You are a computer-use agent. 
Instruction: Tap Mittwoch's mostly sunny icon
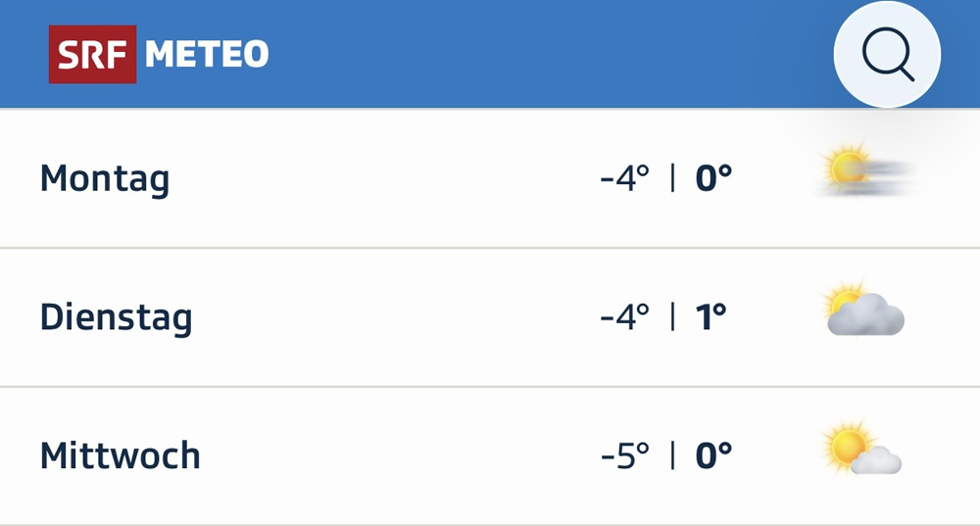pos(861,451)
